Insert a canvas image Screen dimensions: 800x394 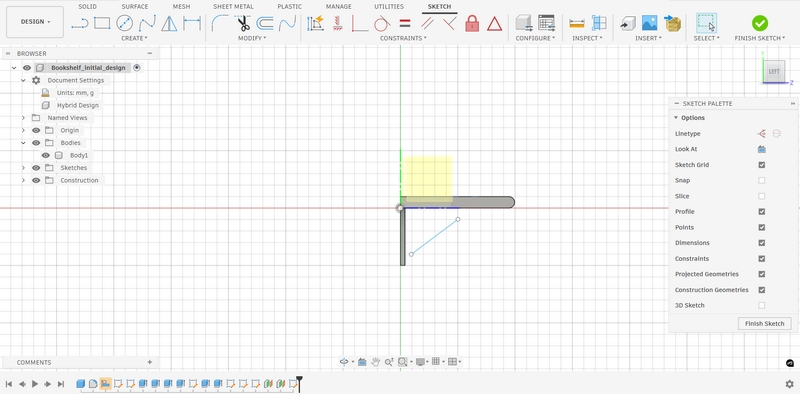[649, 23]
